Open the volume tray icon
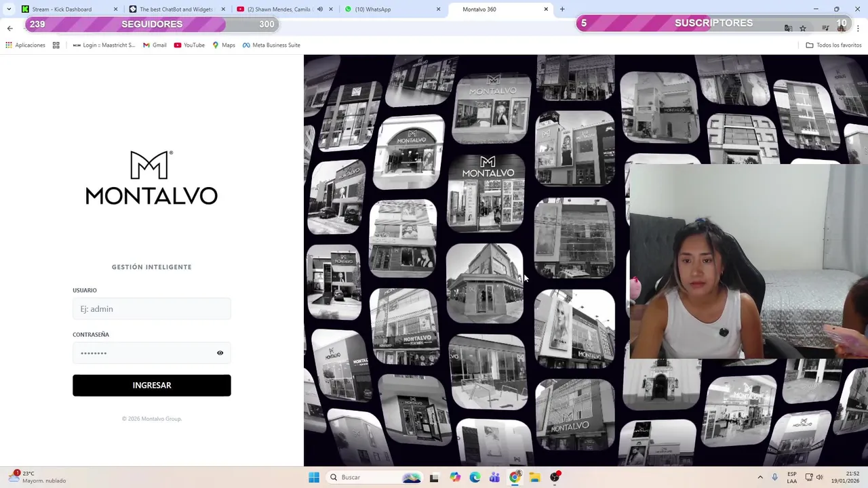This screenshot has width=868, height=488. [819, 477]
